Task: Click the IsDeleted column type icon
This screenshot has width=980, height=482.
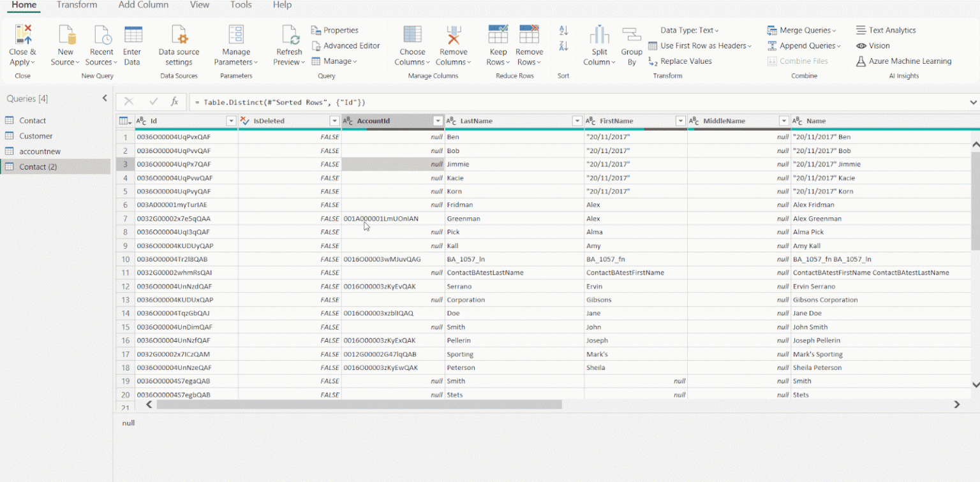Action: pyautogui.click(x=244, y=120)
